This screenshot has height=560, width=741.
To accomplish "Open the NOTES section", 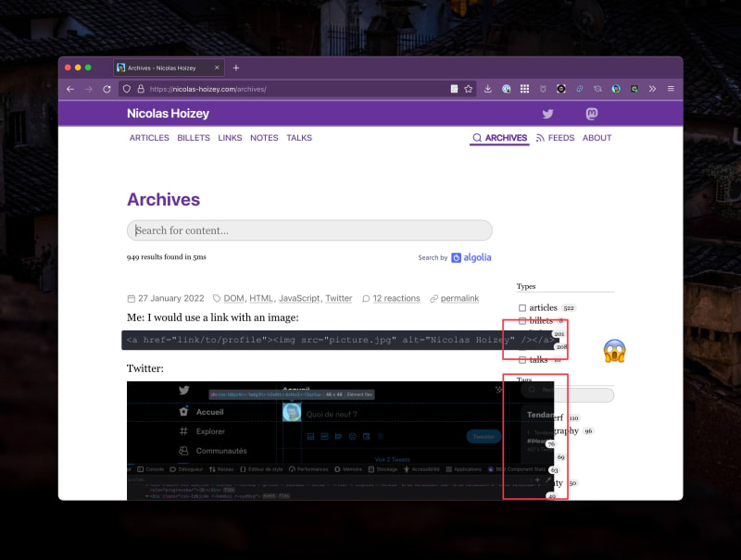I will tap(264, 138).
